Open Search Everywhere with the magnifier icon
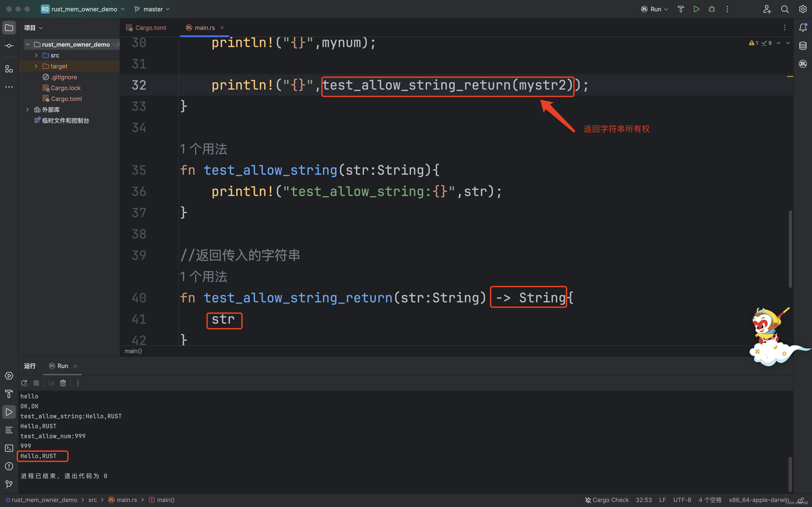Image resolution: width=812 pixels, height=507 pixels. click(x=785, y=9)
